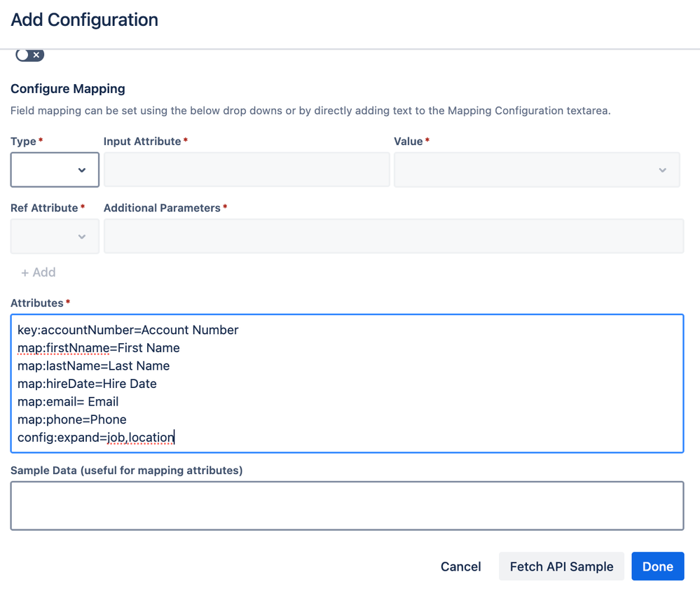Click the misspelled map:firstNname line
The width and height of the screenshot is (700, 598).
pos(99,348)
